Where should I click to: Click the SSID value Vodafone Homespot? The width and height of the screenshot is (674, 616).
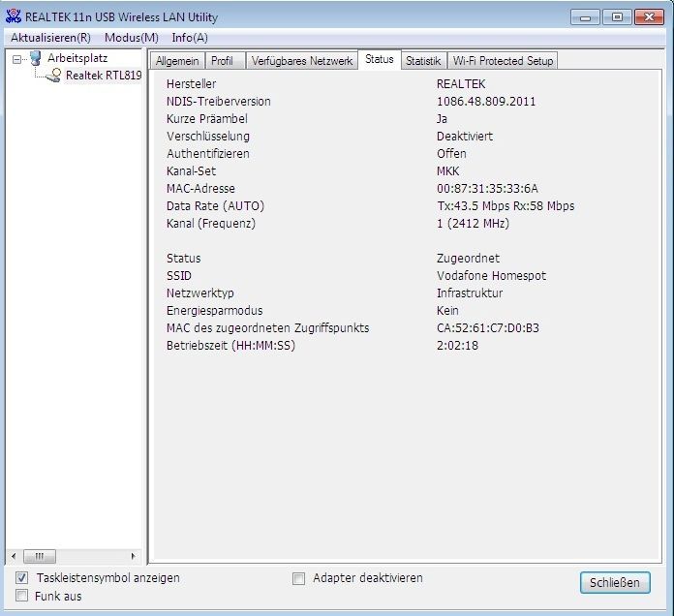[491, 275]
